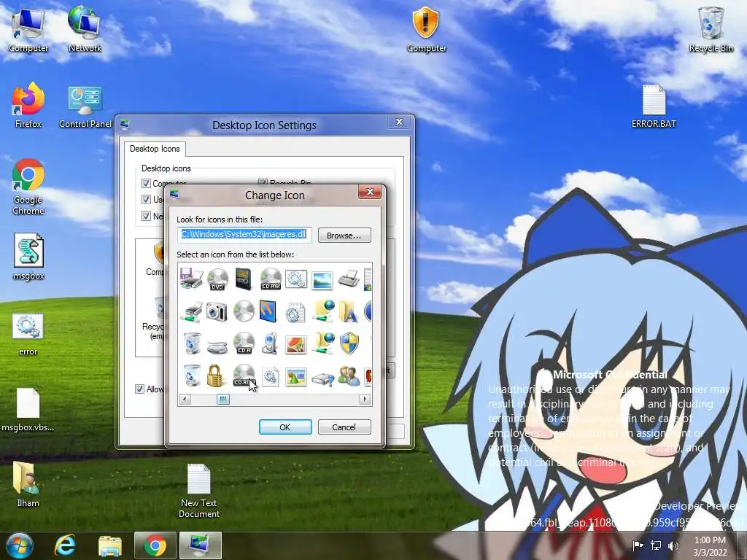Screen dimensions: 747x560
Task: Select the shield Computer icon on desktop
Action: pos(426,29)
